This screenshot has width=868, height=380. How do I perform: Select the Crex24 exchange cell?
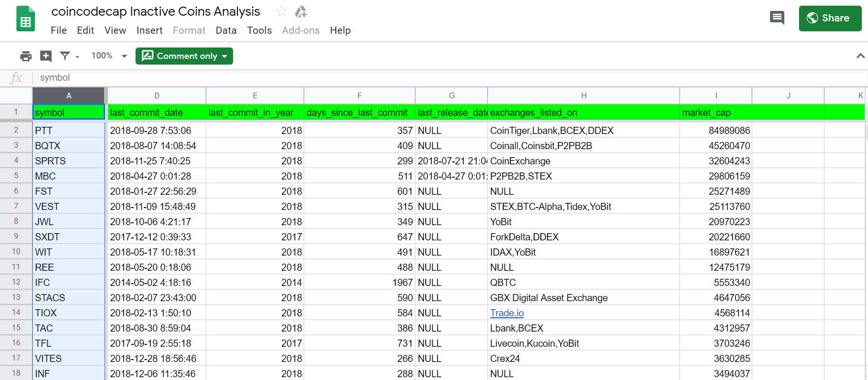click(584, 358)
